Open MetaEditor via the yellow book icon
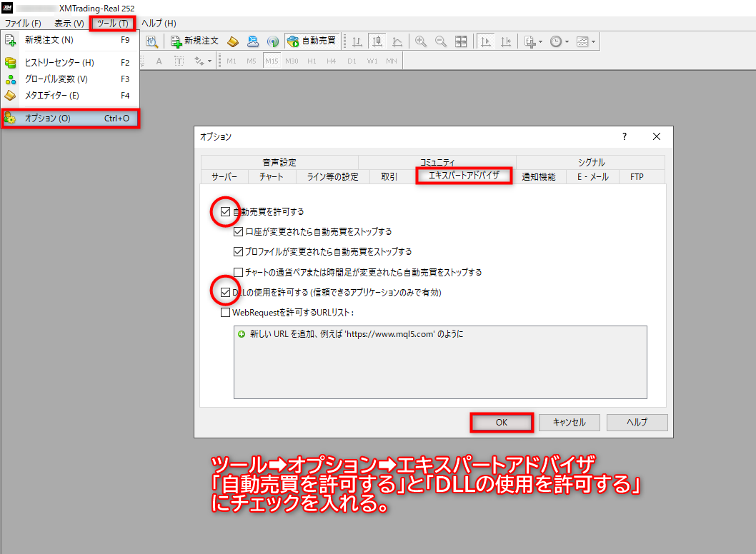 233,41
